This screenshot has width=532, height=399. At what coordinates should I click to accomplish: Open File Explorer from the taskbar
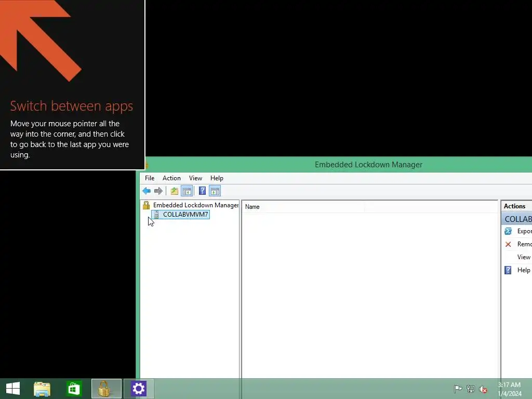pos(42,389)
